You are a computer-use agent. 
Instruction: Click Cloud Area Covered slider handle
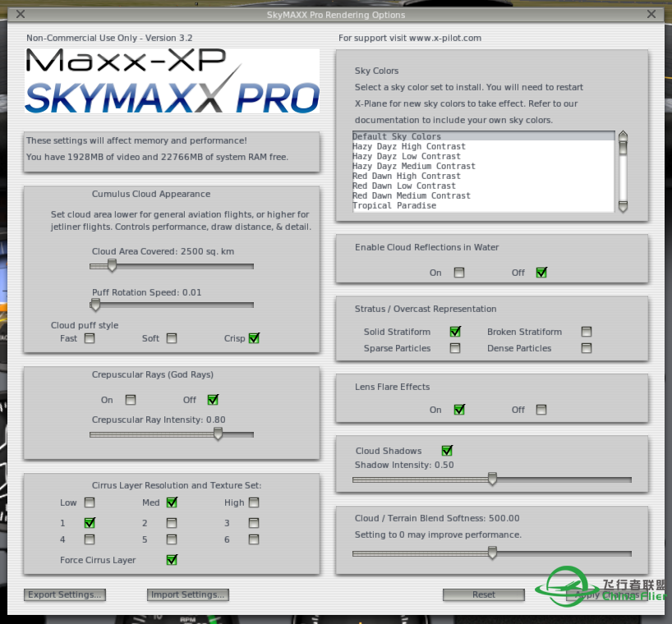[x=112, y=265]
